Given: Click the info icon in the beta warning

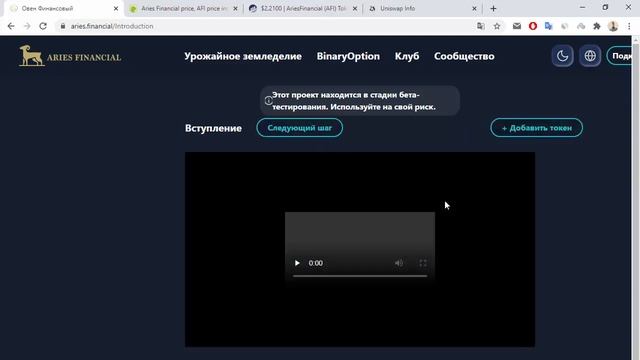Looking at the screenshot, I should point(268,101).
